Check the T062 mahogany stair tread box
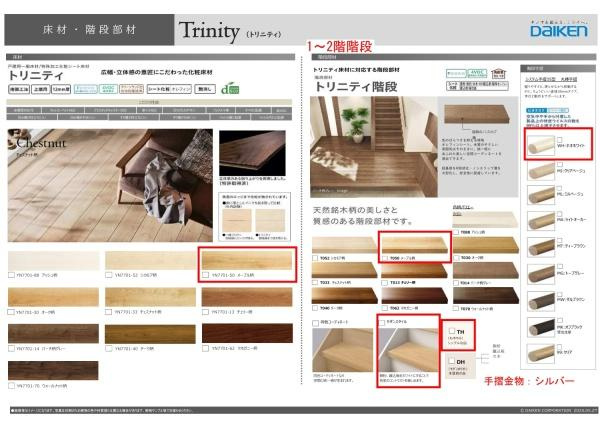The width and height of the screenshot is (600, 423). coord(385,308)
